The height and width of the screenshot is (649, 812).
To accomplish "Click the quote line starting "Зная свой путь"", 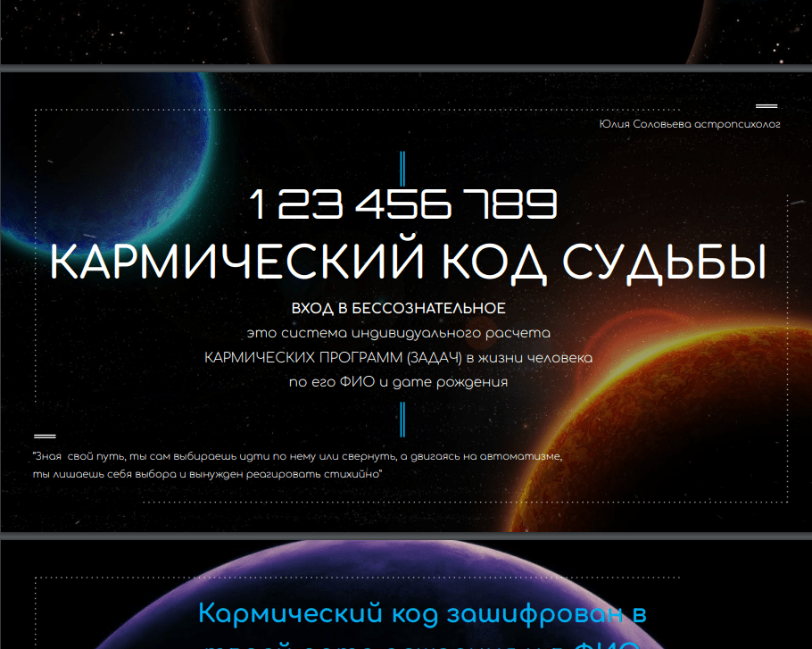I will [x=298, y=456].
